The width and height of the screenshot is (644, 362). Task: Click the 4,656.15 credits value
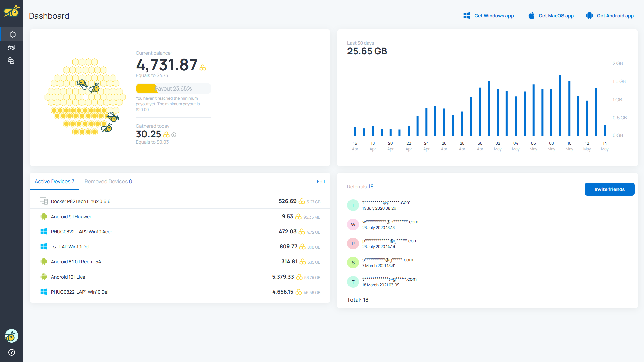click(x=283, y=292)
